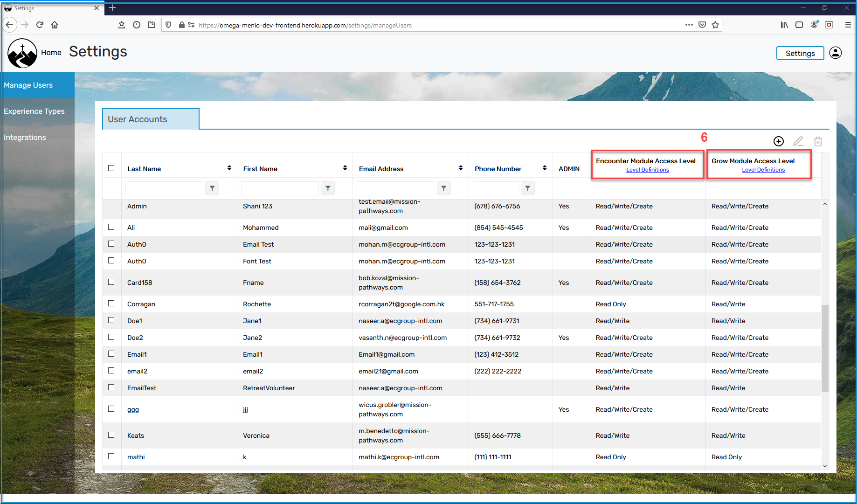Click the table scrollbar thumb
Screen dimensions: 857x504
pyautogui.click(x=825, y=348)
